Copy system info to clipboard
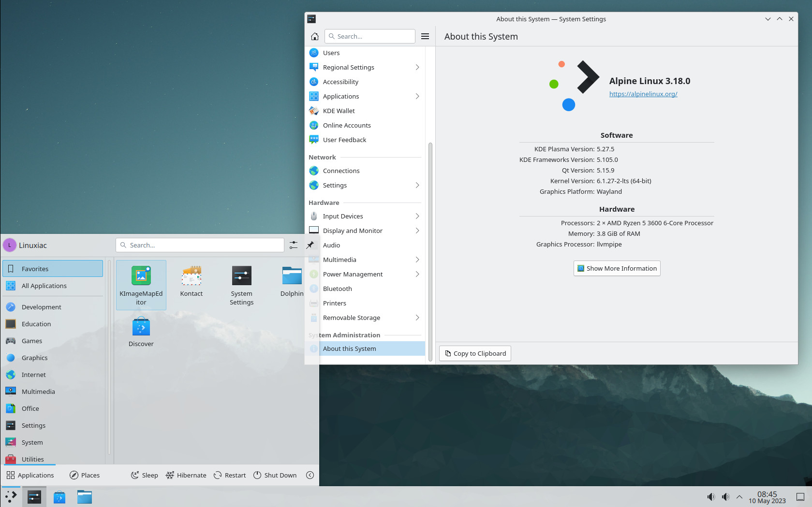 coord(475,353)
